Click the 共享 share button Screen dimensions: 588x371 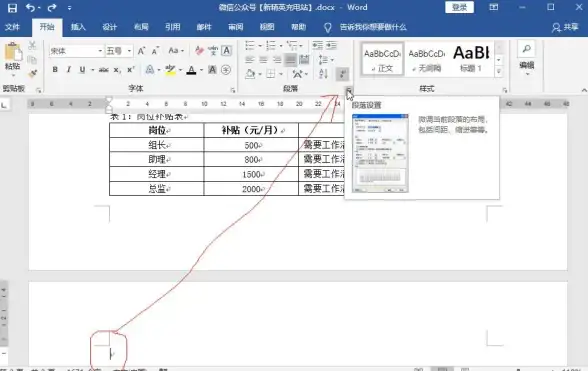coord(566,27)
